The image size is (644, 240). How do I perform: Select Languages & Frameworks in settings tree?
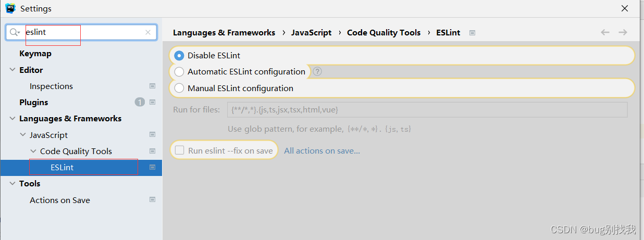tap(70, 118)
